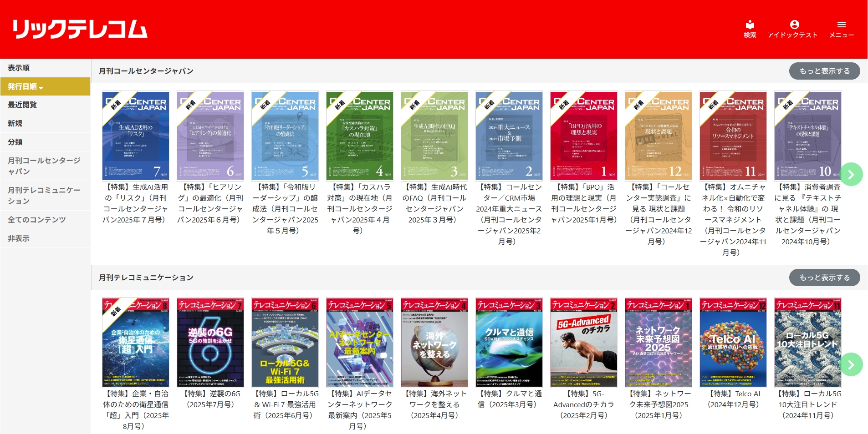Select 非表示 in the sidebar
The image size is (868, 434).
point(45,238)
